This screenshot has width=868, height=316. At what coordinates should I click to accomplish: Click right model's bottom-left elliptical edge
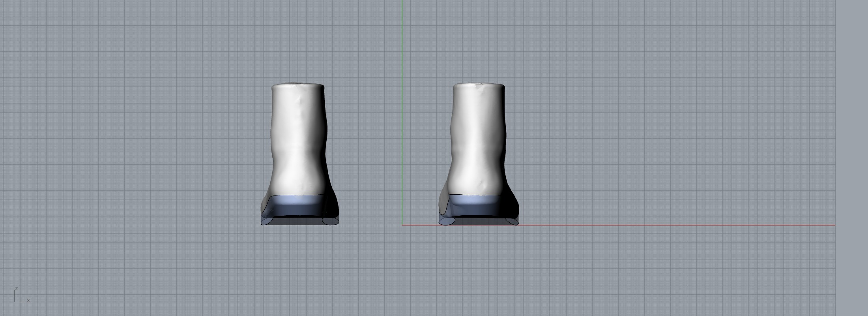(446, 221)
